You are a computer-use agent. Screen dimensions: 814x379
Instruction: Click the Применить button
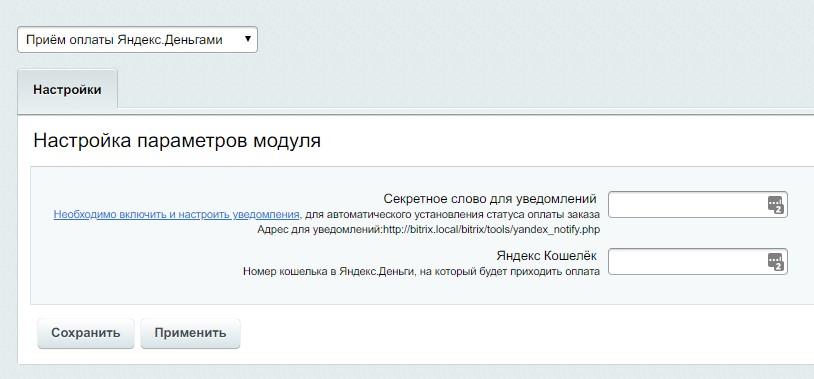[x=191, y=333]
